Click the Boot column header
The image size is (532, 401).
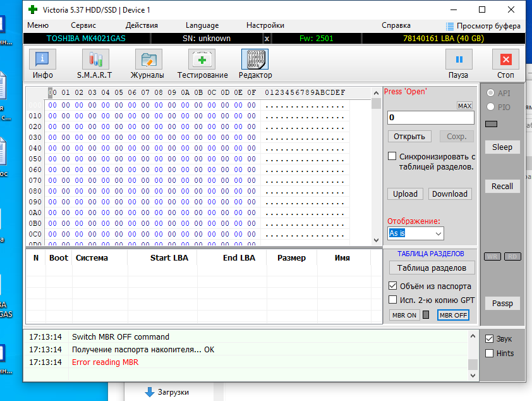(x=59, y=258)
